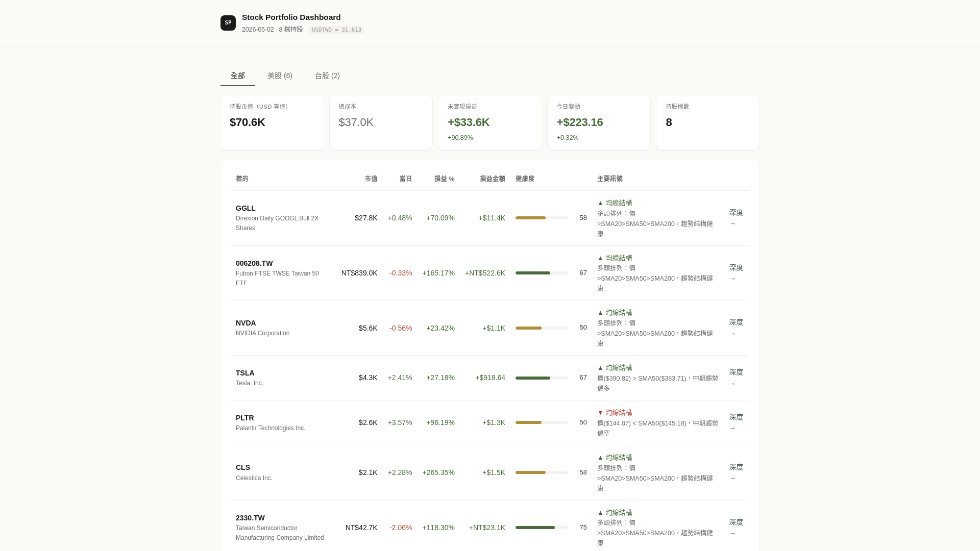Click GGLL health score bar

point(541,218)
